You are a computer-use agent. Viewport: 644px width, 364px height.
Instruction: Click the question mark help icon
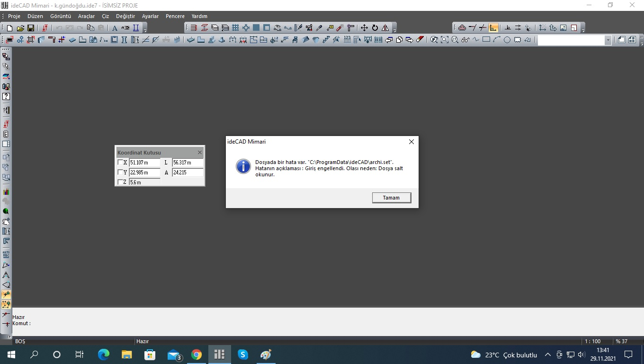(6, 96)
